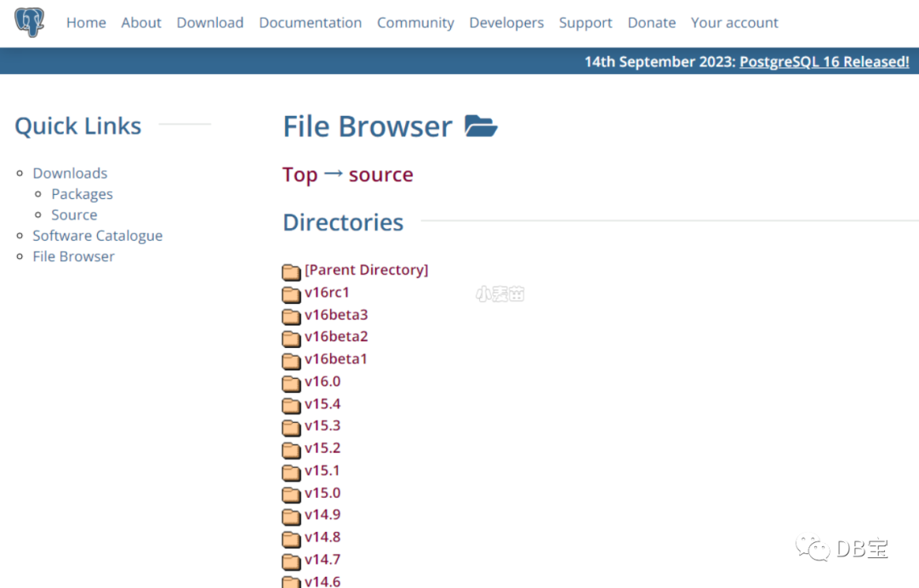The image size is (919, 588).
Task: Click folder icon next to v14.8
Action: coord(291,539)
